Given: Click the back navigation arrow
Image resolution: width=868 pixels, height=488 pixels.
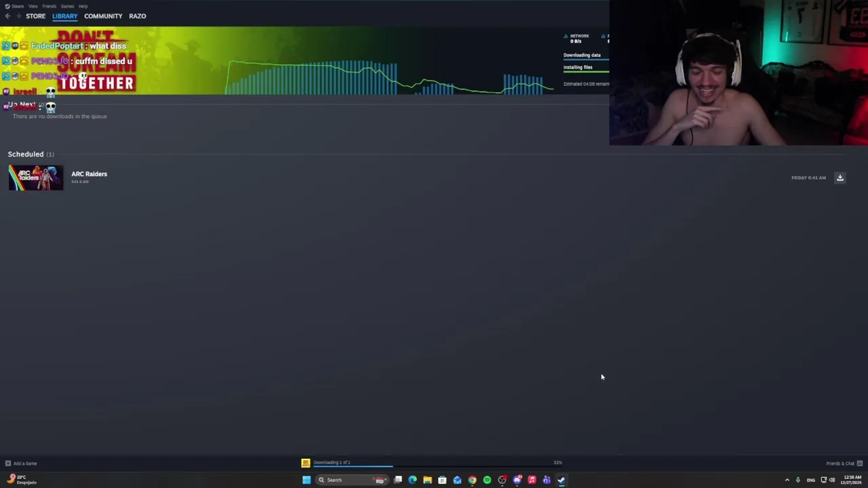Looking at the screenshot, I should [x=7, y=16].
